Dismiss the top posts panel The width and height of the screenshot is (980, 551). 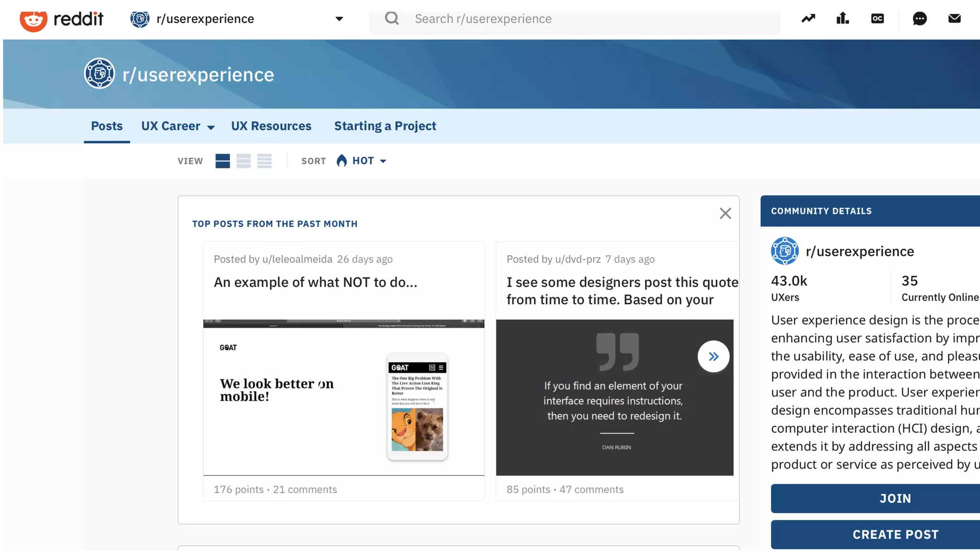point(725,213)
